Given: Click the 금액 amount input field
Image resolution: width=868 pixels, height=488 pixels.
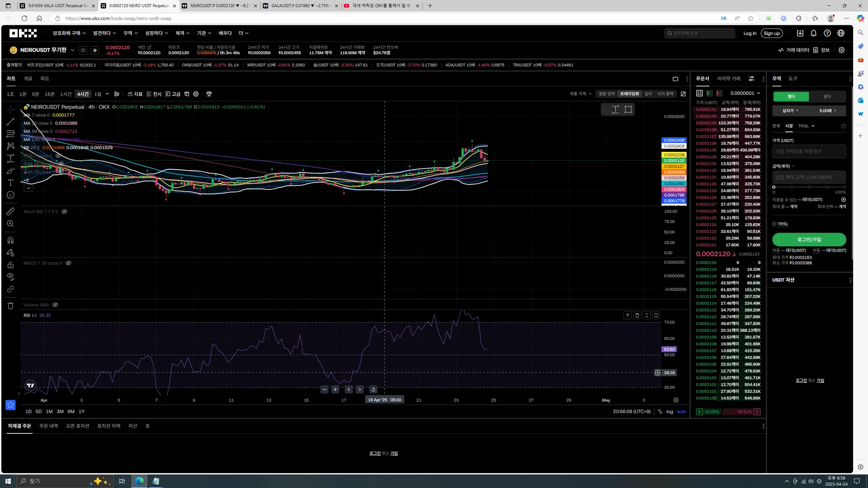Looking at the screenshot, I should [809, 177].
